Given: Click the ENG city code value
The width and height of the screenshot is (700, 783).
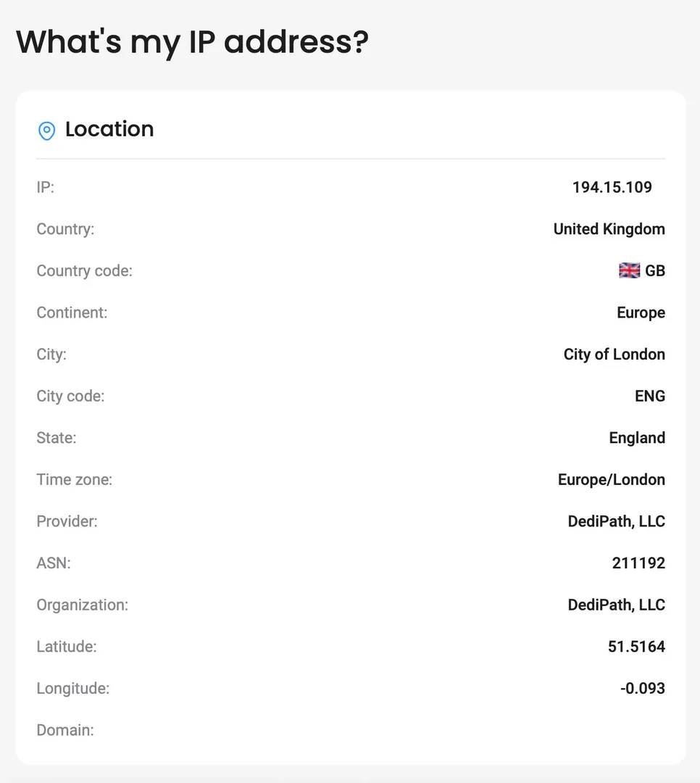Looking at the screenshot, I should [x=650, y=396].
